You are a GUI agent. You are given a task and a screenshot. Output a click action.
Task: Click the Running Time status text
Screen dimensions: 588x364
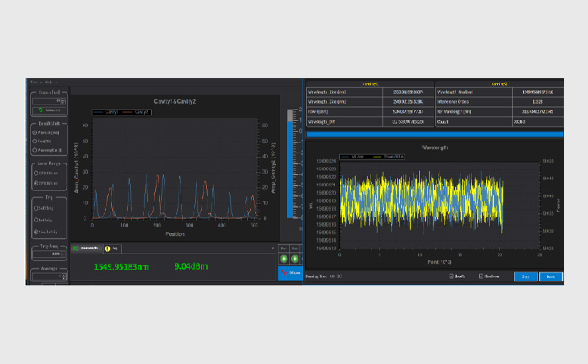[324, 276]
